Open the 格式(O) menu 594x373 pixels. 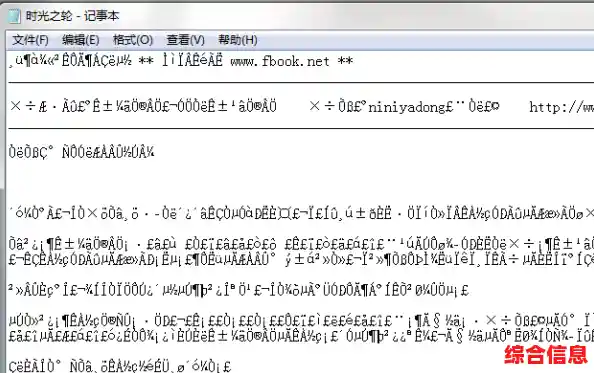coord(133,40)
